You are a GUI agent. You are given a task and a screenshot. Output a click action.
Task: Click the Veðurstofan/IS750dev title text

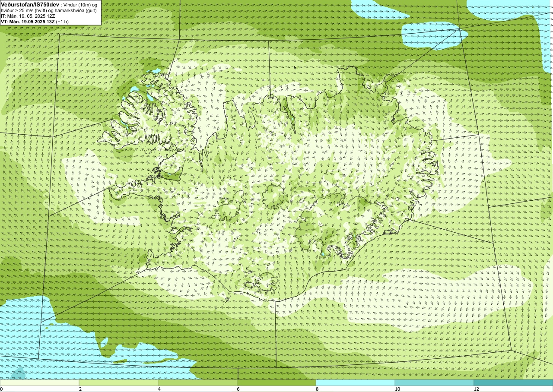[30, 4]
